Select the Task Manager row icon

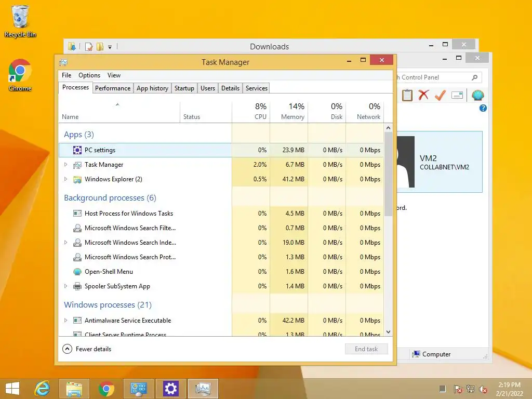[77, 165]
